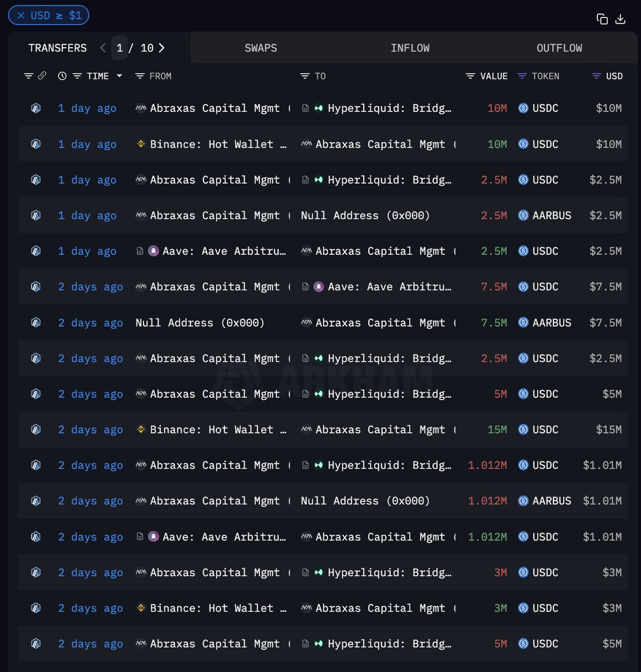Image resolution: width=641 pixels, height=672 pixels.
Task: Click Binance icon in green 10M row
Action: coord(141,144)
